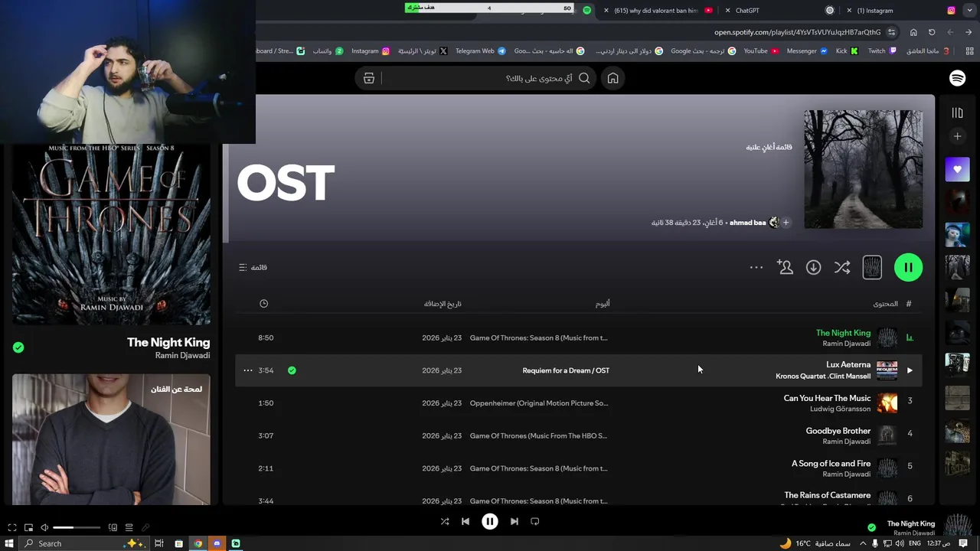Invite collaborators to the playlist
980x551 pixels.
[x=785, y=267]
